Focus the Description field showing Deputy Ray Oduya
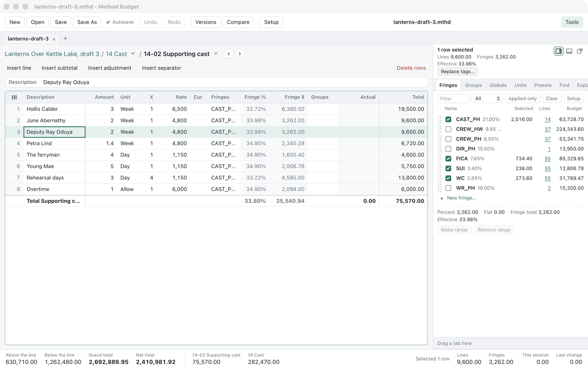Image resolution: width=588 pixels, height=368 pixels. (234, 82)
